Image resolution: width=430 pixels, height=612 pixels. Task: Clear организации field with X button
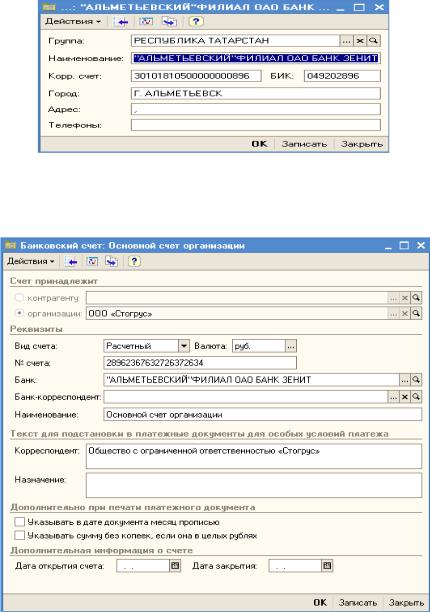point(405,313)
